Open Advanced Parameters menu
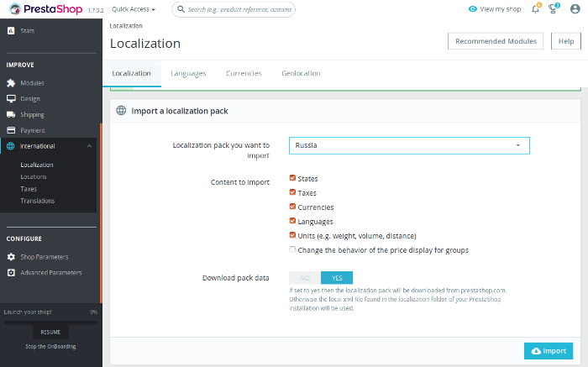588x367 pixels. (51, 273)
